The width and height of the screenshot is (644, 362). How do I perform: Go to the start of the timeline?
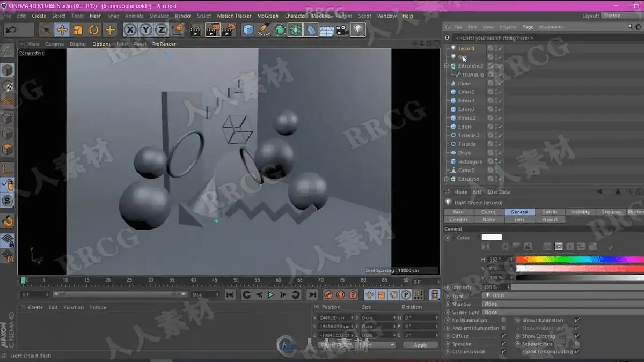(x=230, y=294)
